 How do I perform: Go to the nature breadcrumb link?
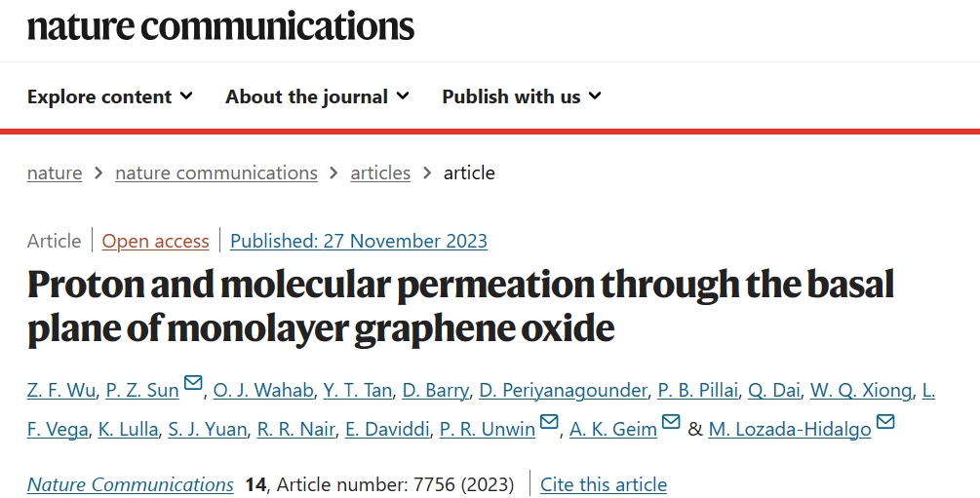tap(55, 172)
